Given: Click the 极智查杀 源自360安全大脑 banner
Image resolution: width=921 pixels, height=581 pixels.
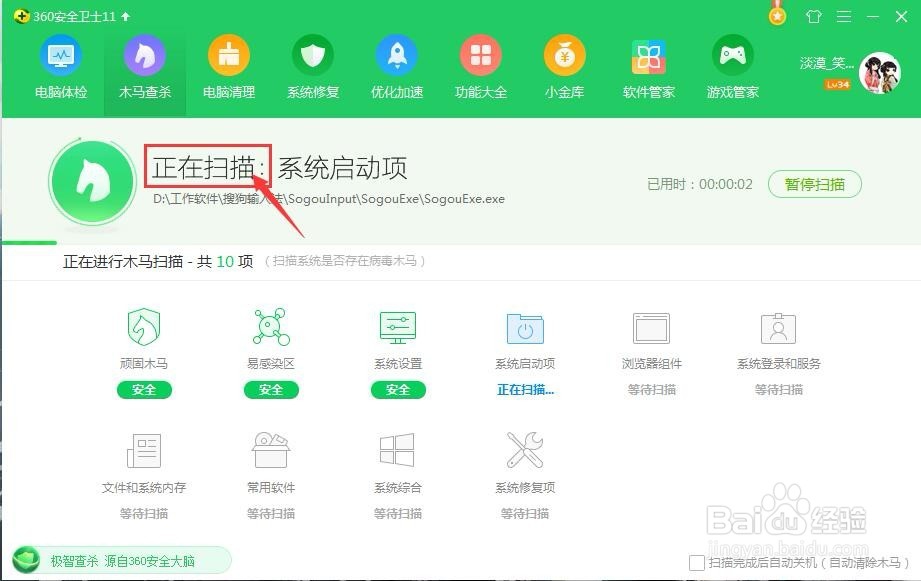Looking at the screenshot, I should click(x=122, y=560).
